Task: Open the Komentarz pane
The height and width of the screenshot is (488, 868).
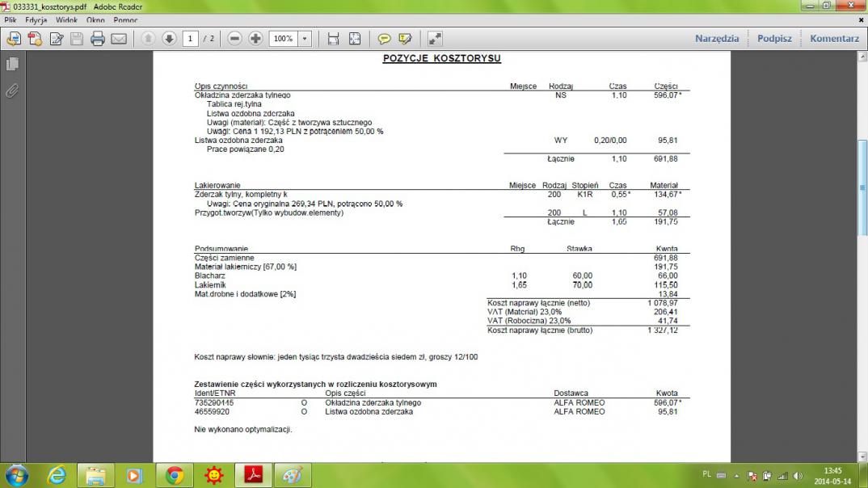Action: (834, 39)
